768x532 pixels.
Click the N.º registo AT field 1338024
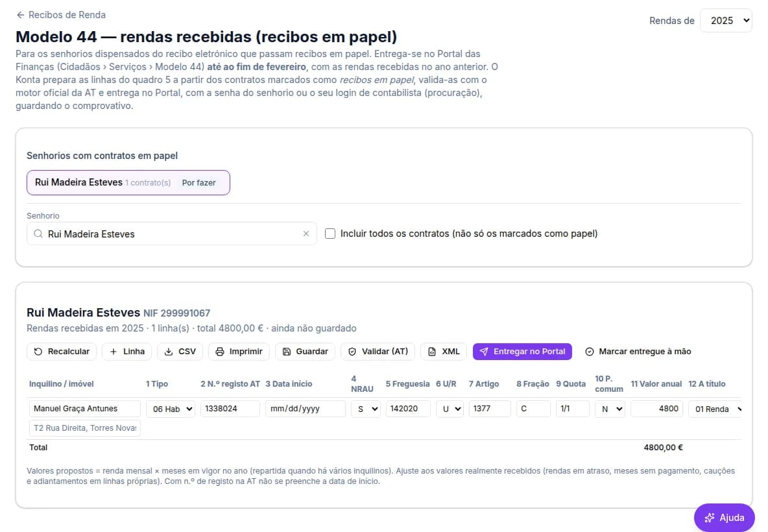click(x=230, y=409)
